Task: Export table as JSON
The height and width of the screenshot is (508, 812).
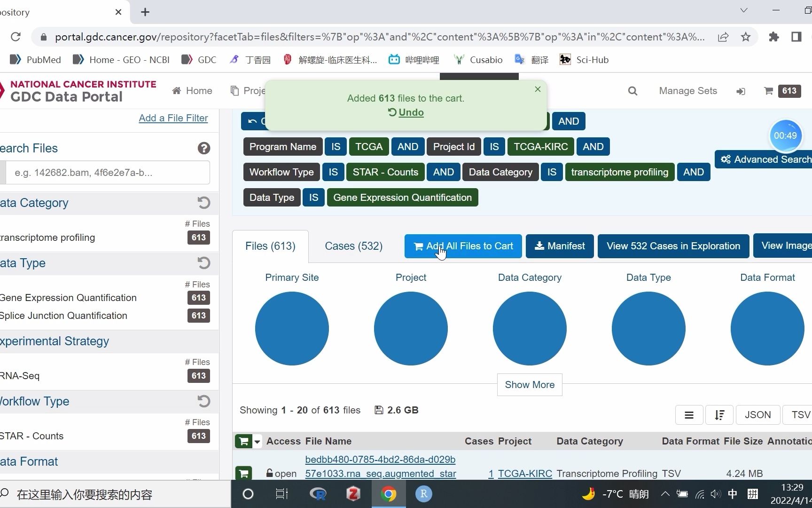Action: point(758,415)
